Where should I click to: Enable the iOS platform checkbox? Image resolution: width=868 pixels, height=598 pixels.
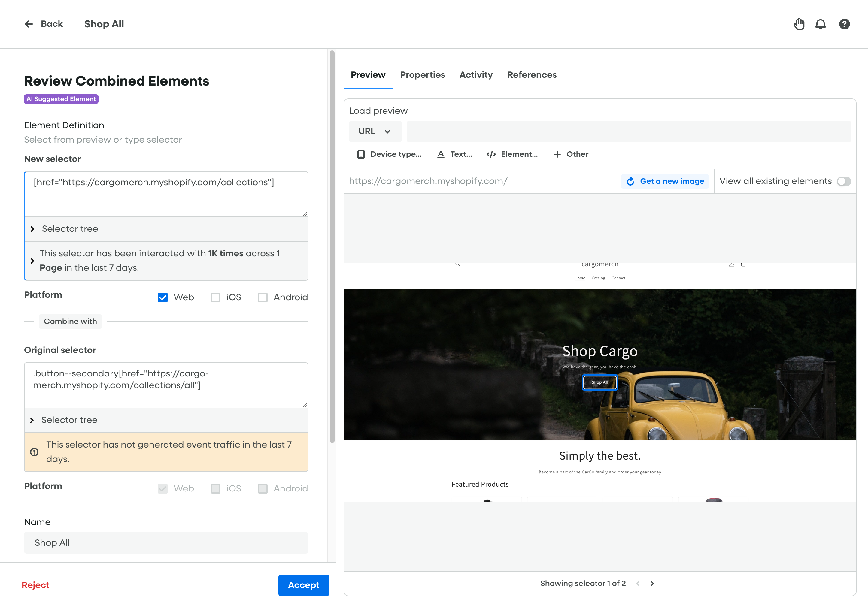pos(216,297)
